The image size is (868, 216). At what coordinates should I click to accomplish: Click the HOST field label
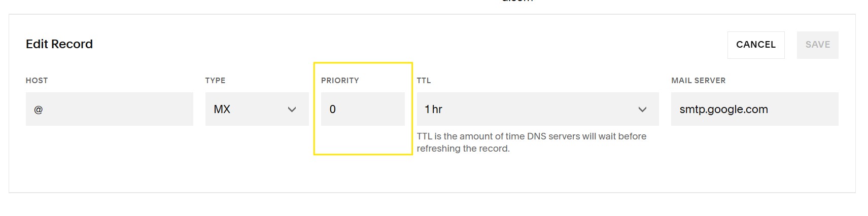click(x=37, y=81)
